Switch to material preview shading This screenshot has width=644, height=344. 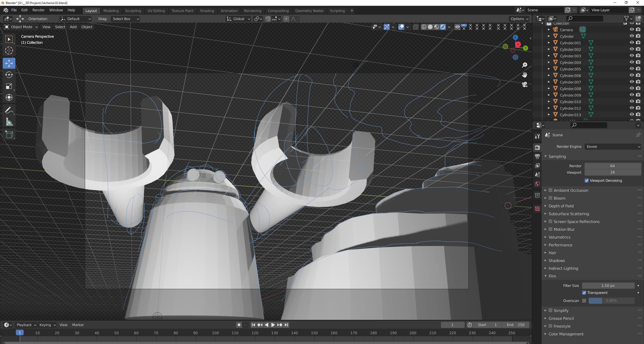click(x=436, y=27)
